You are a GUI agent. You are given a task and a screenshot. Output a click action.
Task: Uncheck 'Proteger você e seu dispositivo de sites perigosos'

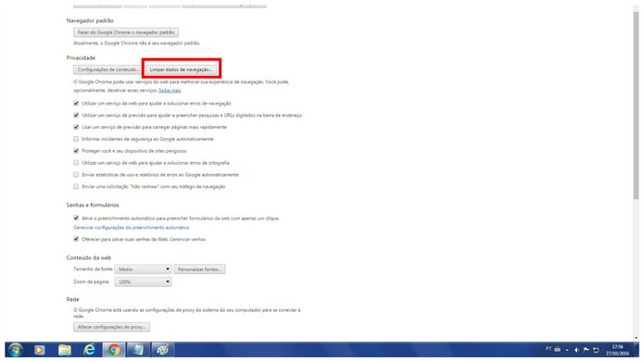(x=76, y=151)
